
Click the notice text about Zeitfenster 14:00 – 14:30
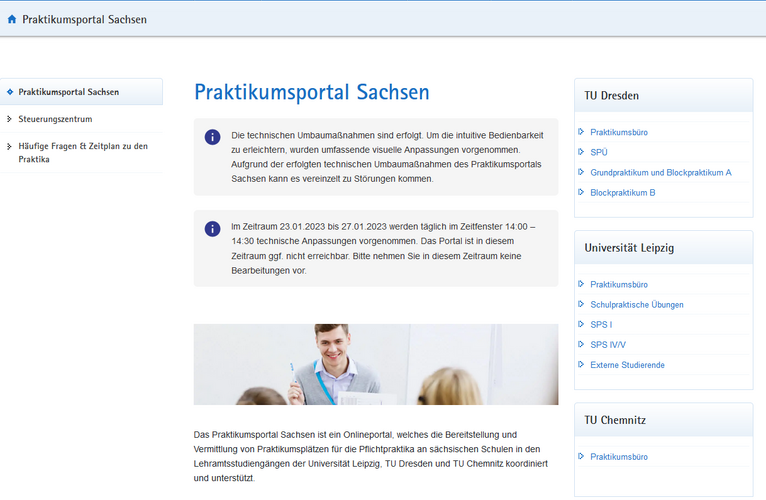383,248
